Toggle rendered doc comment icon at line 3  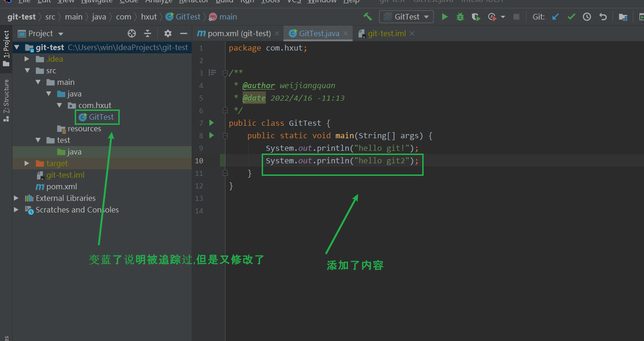[213, 73]
